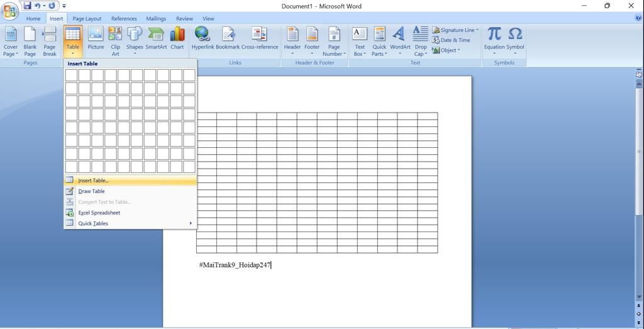Insert a Cover Page
Screen dimensions: 644x329
click(x=11, y=42)
